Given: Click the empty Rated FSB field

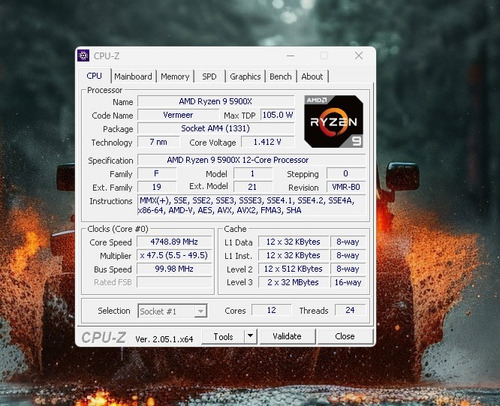Looking at the screenshot, I should pyautogui.click(x=174, y=282).
